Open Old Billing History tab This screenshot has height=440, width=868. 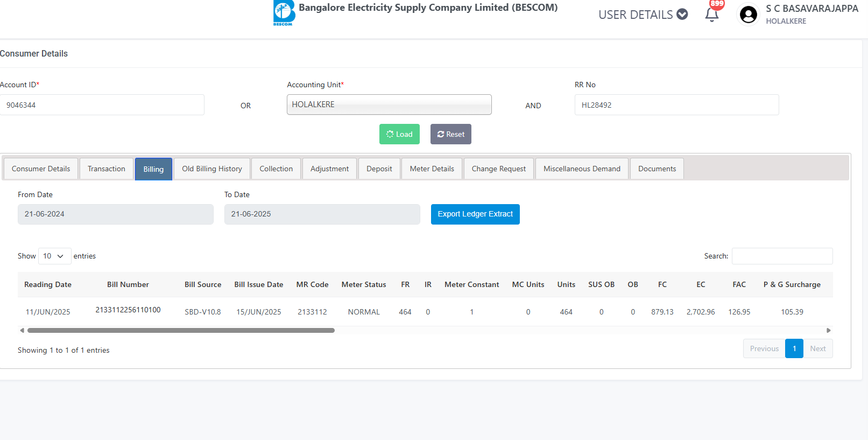(212, 169)
